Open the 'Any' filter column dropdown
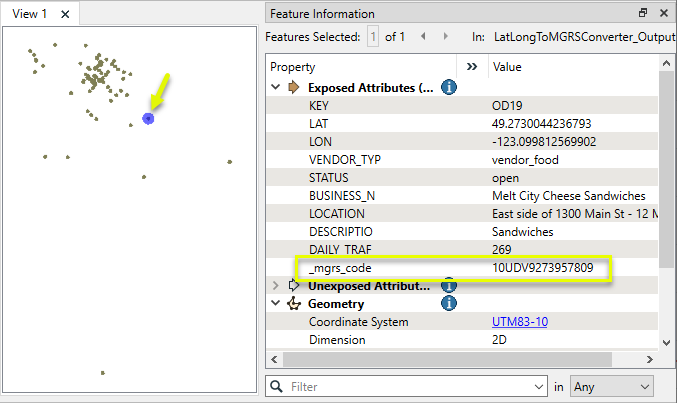Viewport: 677px width, 403px height. click(611, 386)
